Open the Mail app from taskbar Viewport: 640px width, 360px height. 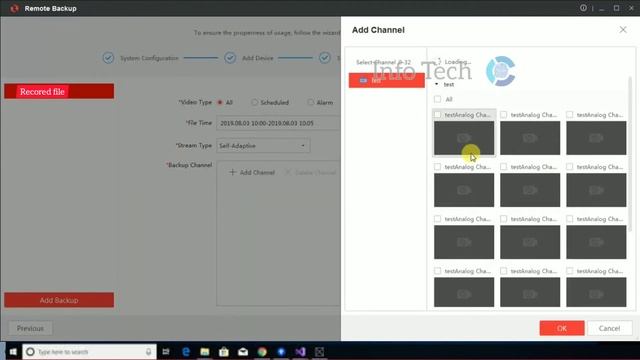243,352
